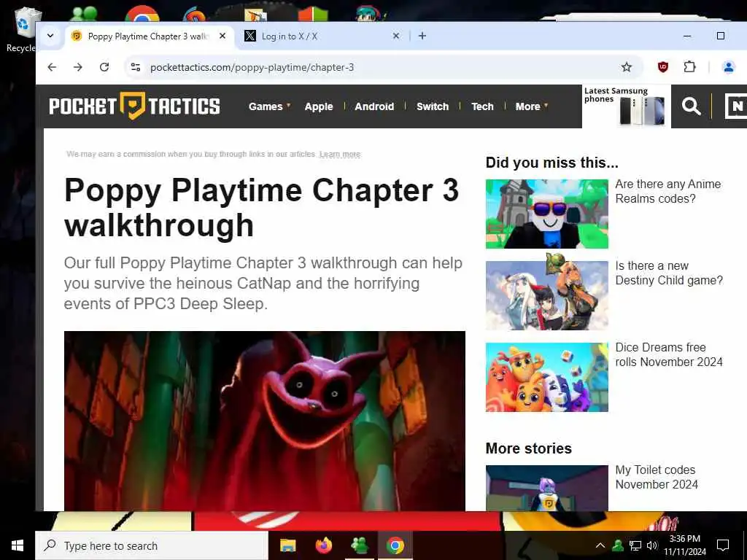This screenshot has width=747, height=560.
Task: Open the uBlock Origin extension icon
Action: tap(662, 67)
